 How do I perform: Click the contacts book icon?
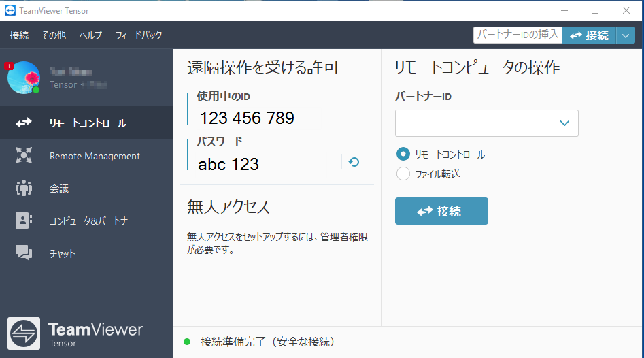(24, 221)
